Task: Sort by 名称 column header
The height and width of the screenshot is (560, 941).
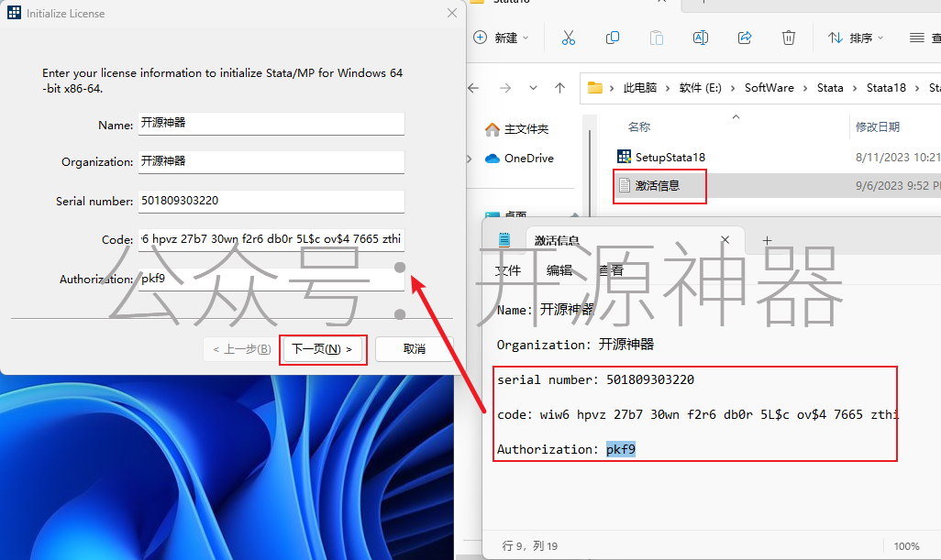Action: [x=639, y=127]
